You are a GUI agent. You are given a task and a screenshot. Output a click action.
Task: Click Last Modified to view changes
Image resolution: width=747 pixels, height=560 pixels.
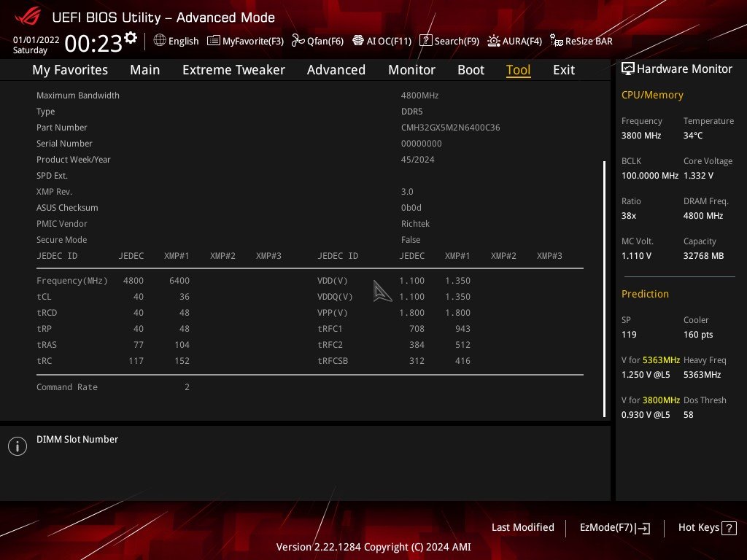522,527
